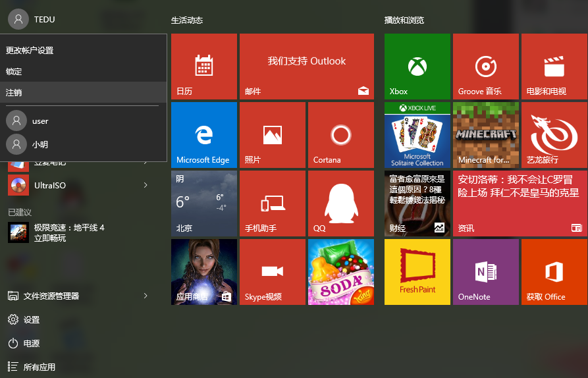Launch the Candy Crush Soda tile
Screen dimensions: 588x378
tap(341, 272)
